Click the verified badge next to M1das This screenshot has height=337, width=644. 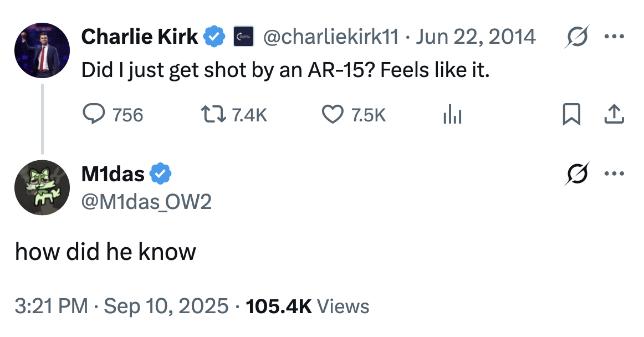[161, 174]
